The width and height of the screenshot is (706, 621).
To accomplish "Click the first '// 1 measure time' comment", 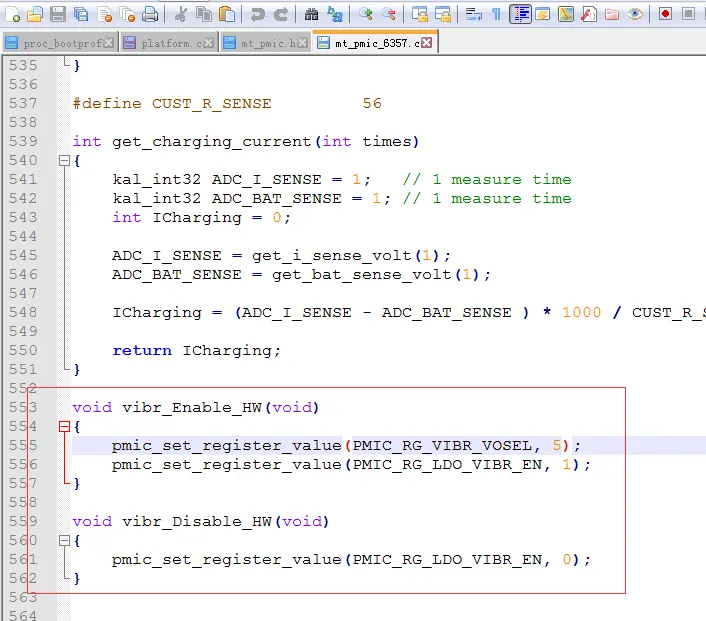I will pyautogui.click(x=487, y=180).
